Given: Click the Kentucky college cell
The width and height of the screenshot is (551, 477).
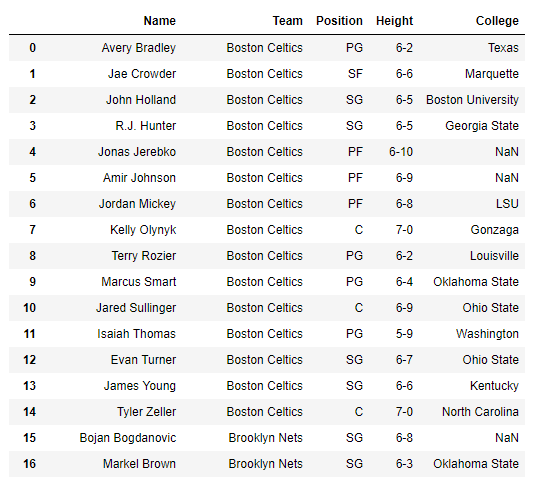Looking at the screenshot, I should [x=494, y=386].
